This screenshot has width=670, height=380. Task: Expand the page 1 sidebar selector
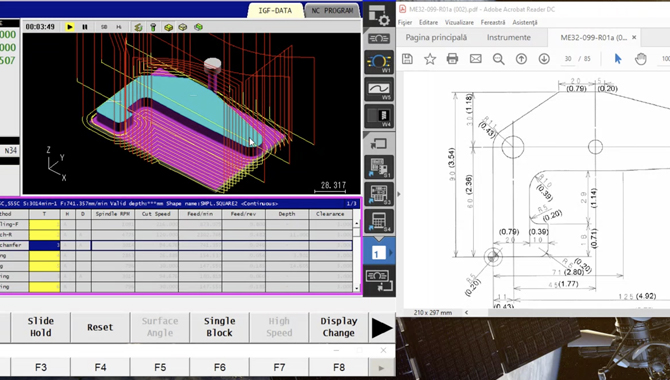pos(379,253)
